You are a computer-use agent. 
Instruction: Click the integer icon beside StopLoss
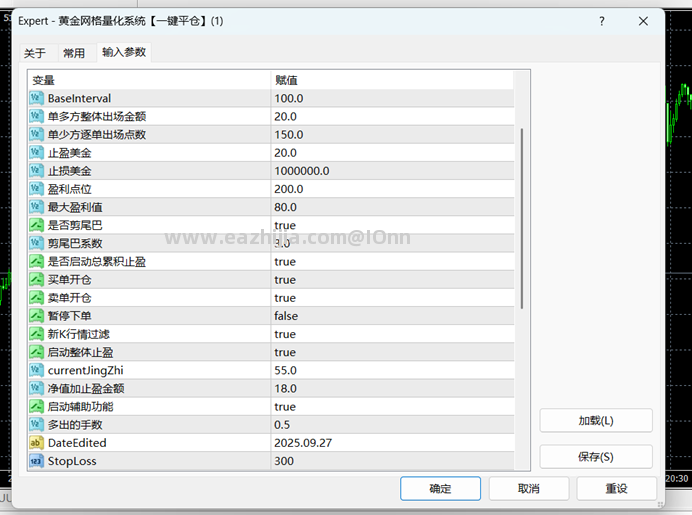click(37, 461)
